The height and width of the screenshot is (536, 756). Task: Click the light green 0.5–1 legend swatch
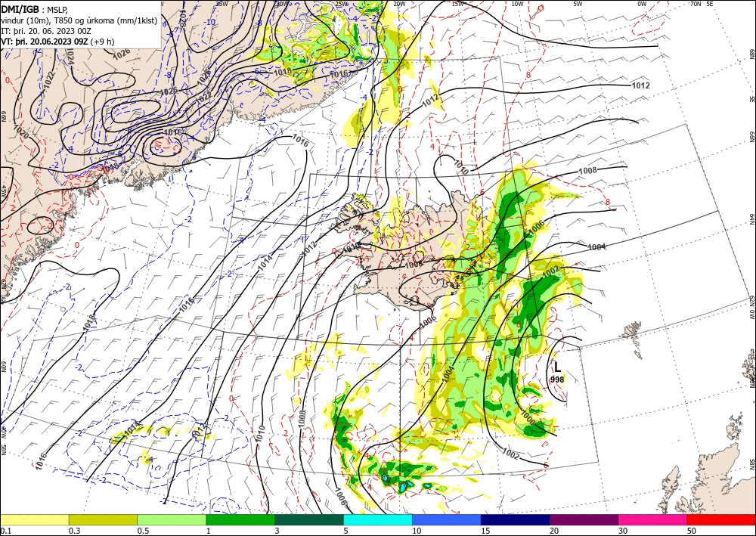point(172,519)
